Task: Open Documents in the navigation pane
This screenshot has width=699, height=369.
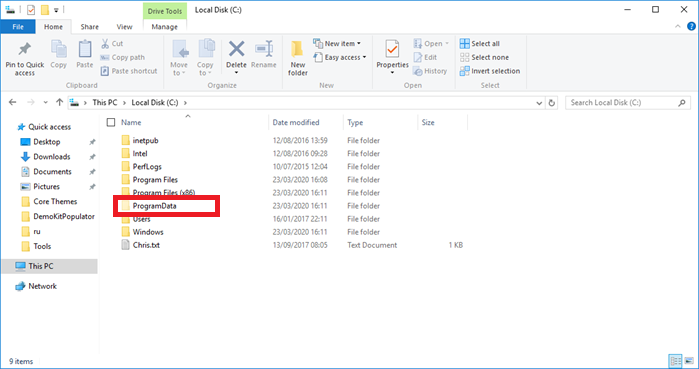Action: [x=52, y=172]
